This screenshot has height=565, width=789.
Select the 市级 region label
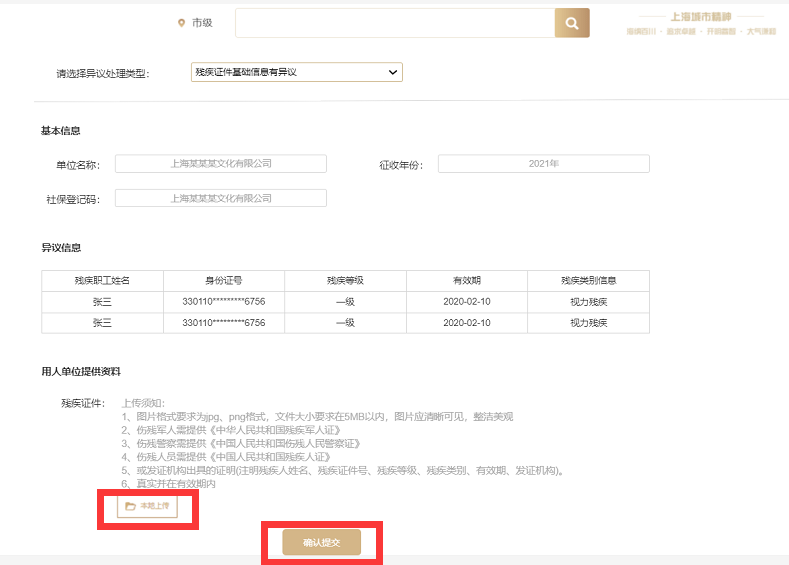point(202,23)
